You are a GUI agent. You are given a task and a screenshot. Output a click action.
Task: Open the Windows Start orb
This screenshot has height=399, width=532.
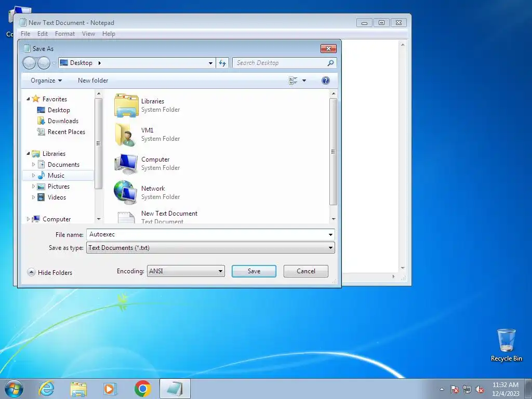14,389
